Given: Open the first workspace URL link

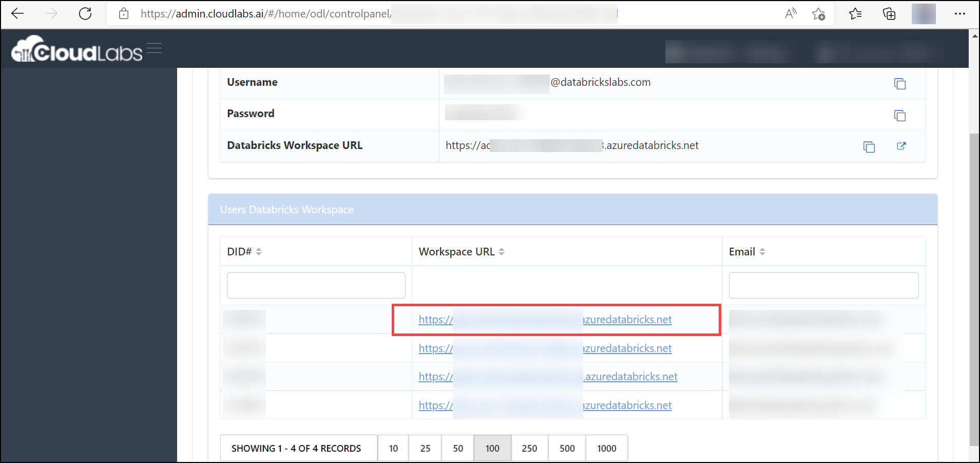Looking at the screenshot, I should [x=545, y=320].
